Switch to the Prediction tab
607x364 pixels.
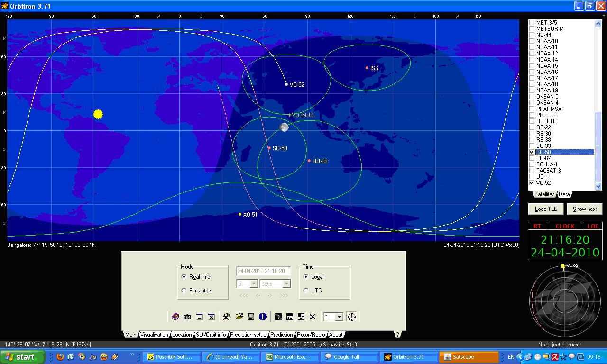coord(282,335)
